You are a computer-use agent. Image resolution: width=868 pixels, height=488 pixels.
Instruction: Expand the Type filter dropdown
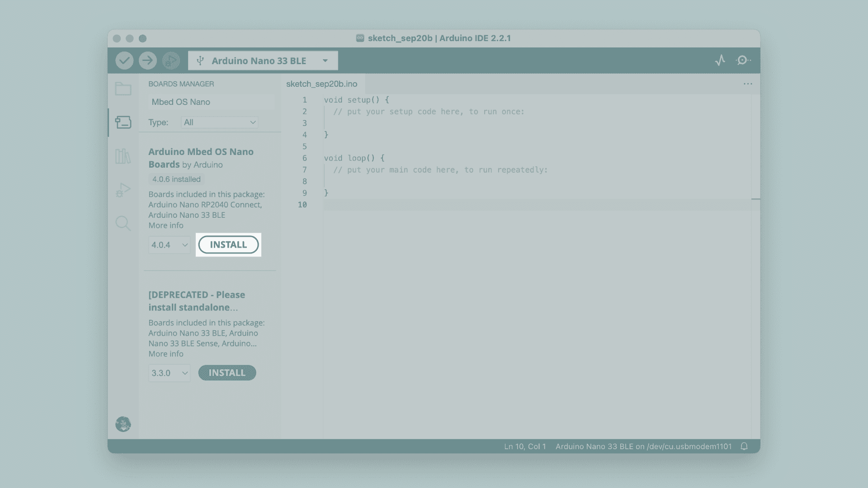[220, 122]
